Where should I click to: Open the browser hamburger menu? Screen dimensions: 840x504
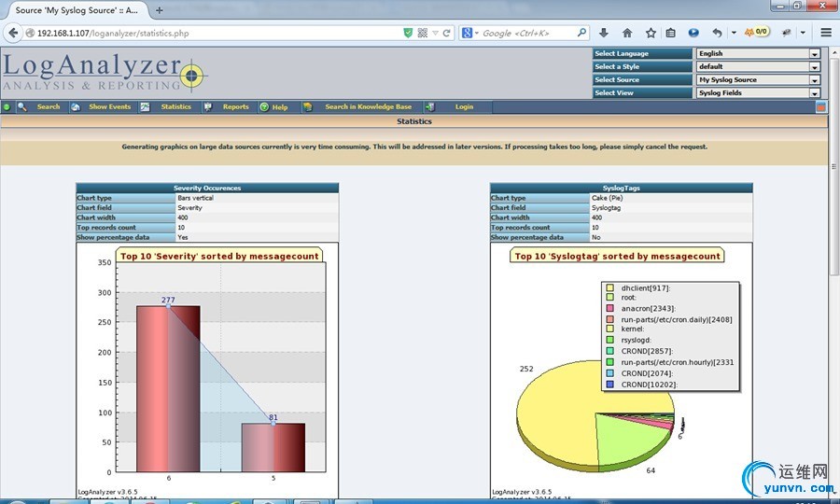pos(826,33)
